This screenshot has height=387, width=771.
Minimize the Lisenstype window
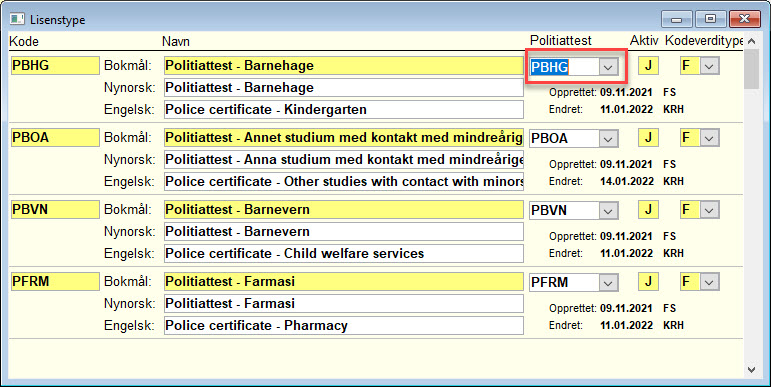tap(677, 20)
